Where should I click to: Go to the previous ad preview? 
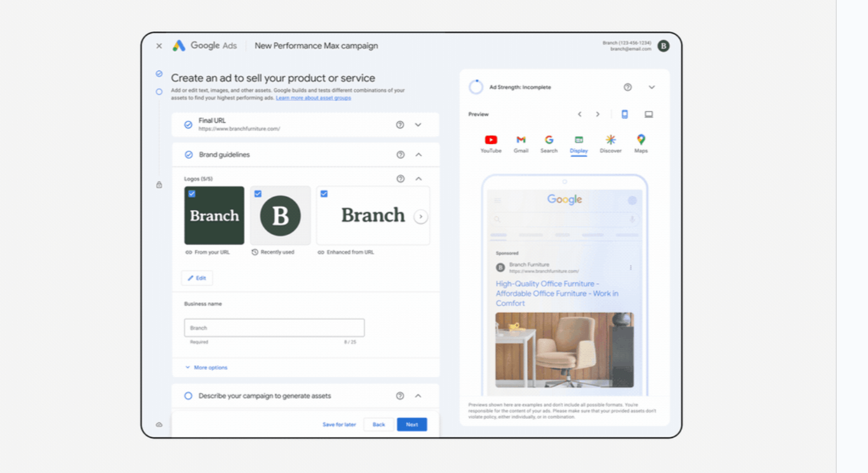click(579, 114)
